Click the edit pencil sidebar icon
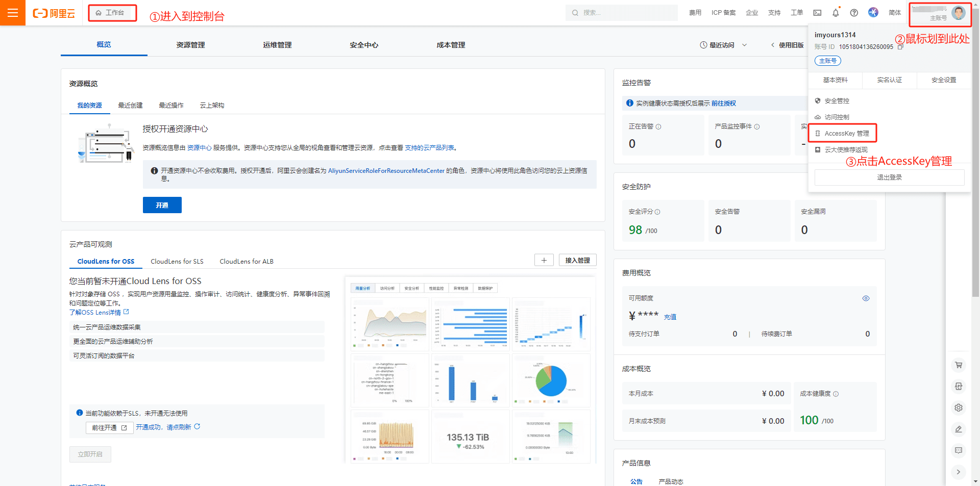 tap(959, 429)
